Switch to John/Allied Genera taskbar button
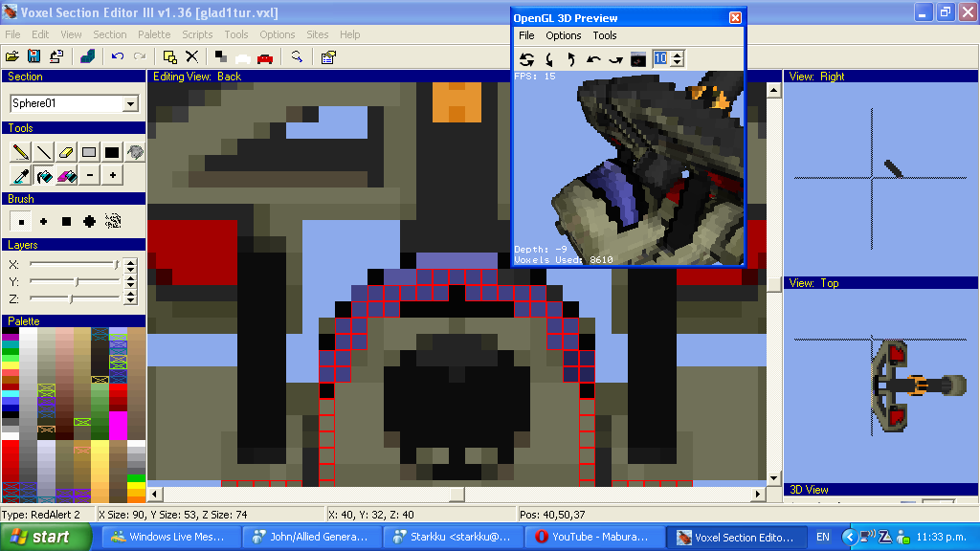 coord(310,537)
